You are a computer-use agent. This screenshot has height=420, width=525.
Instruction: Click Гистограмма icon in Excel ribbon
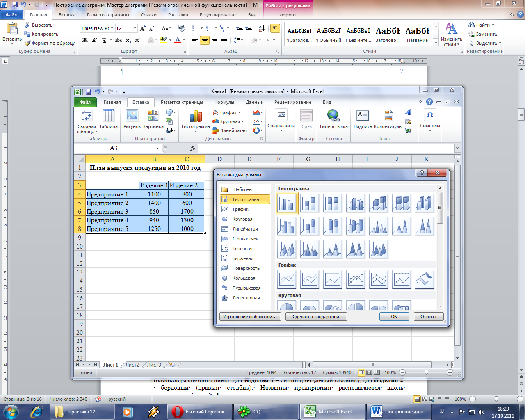tap(196, 116)
